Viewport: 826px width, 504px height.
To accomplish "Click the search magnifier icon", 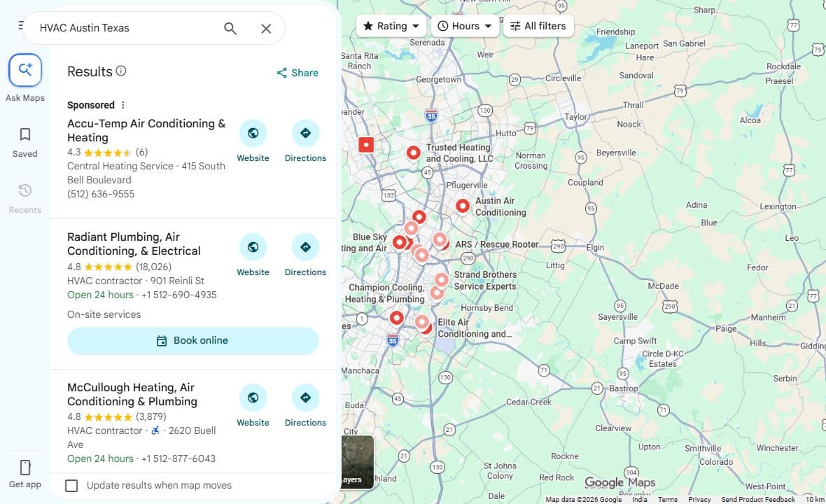I will (x=230, y=28).
